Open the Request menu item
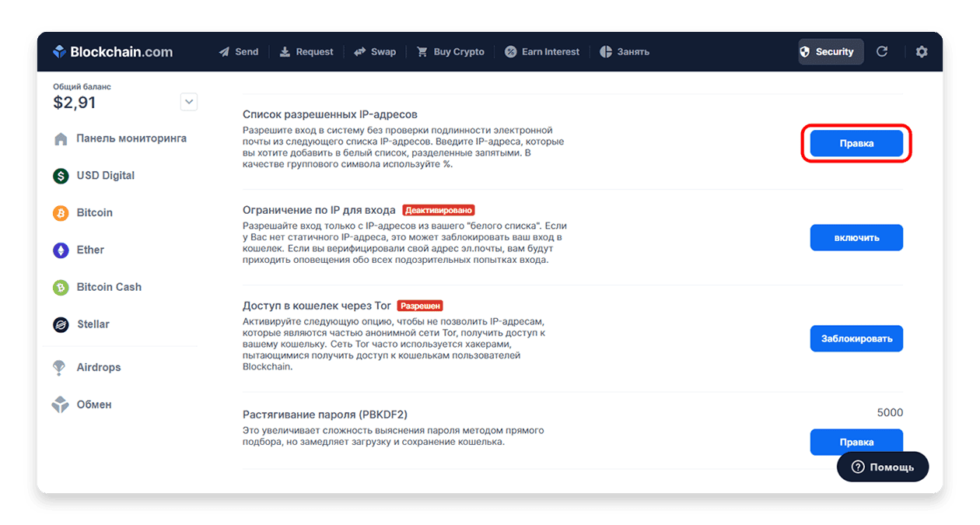Image resolution: width=980 pixels, height=525 pixels. (306, 52)
